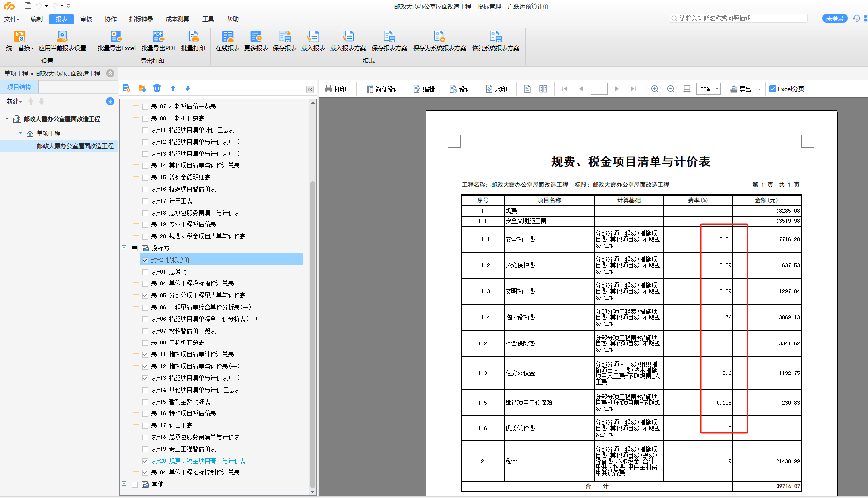
Task: Check the 其他 folder checkbox
Action: click(135, 484)
